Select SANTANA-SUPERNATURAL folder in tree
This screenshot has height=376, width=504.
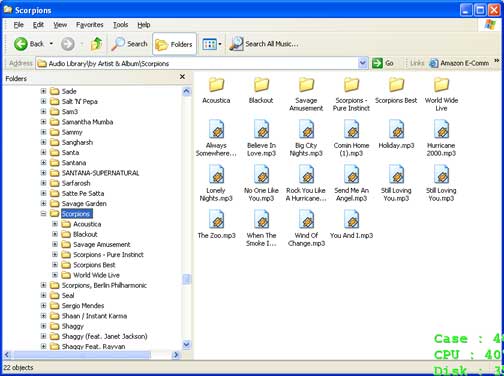[95, 173]
